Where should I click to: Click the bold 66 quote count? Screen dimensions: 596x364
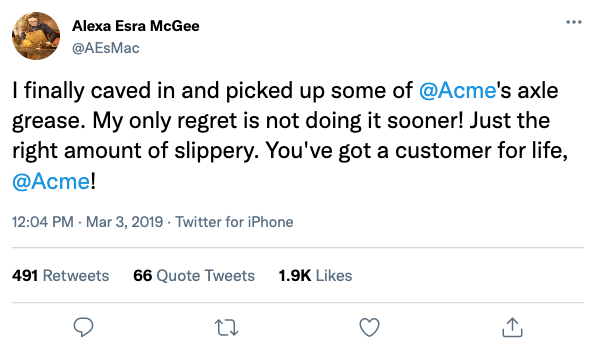tap(143, 275)
